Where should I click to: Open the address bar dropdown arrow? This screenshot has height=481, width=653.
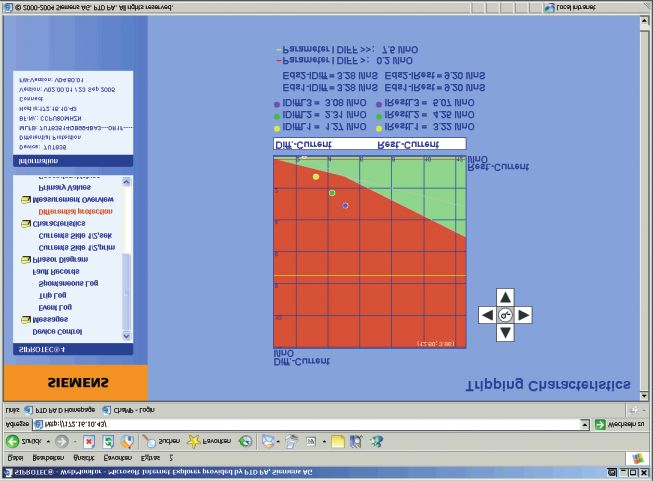585,424
